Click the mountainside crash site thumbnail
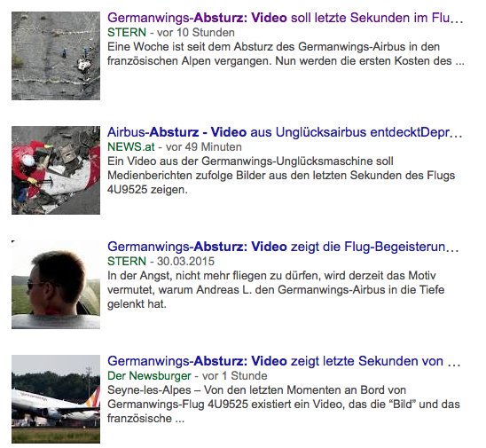The height and width of the screenshot is (448, 486). 56,56
